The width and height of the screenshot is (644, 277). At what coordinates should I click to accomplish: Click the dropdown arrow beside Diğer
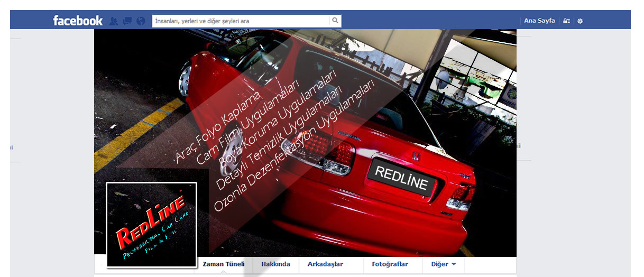[454, 264]
